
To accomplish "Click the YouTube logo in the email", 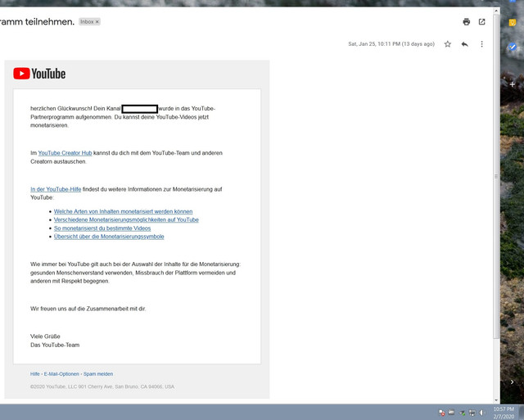I will coord(39,74).
